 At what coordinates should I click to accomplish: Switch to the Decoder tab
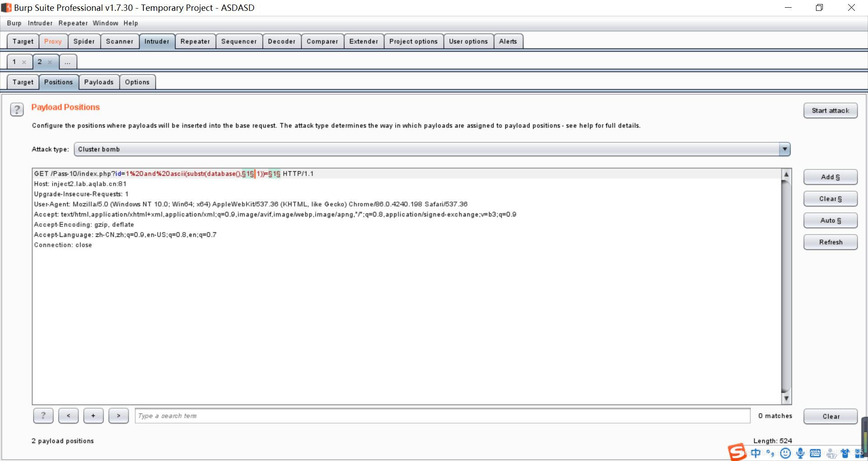(x=282, y=41)
